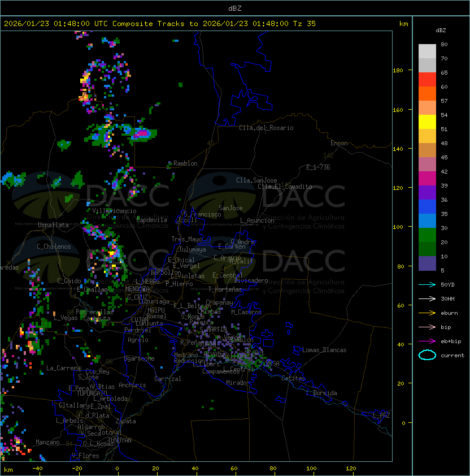Viewport: 470px width, 476px height.
Task: Select the Ugarteche label
Action: 140,358
